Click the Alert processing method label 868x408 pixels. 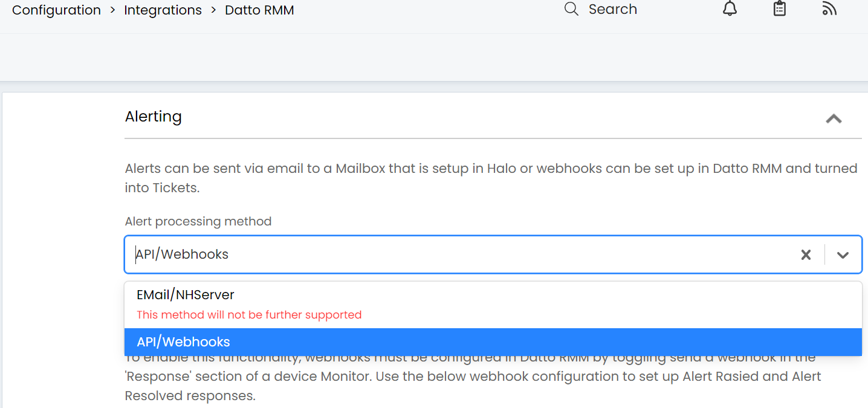pyautogui.click(x=198, y=221)
